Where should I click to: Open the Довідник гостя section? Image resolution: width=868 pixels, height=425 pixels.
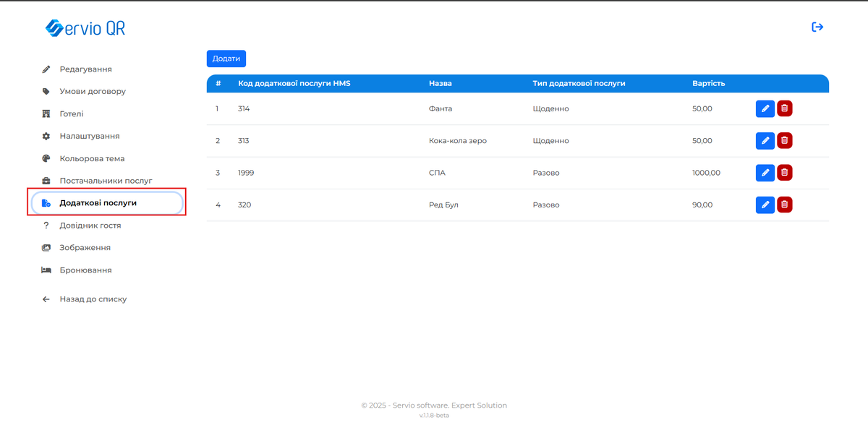90,225
